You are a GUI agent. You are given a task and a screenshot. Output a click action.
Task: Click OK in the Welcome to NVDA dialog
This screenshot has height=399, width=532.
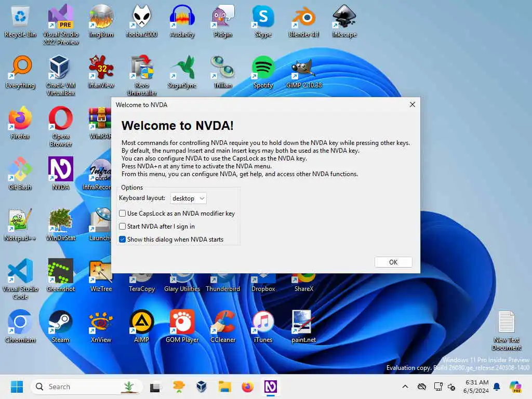[393, 262]
